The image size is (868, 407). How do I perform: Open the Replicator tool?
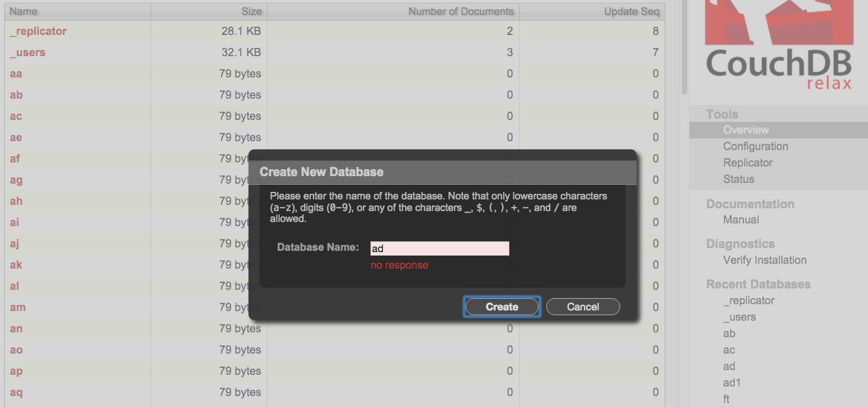point(748,162)
